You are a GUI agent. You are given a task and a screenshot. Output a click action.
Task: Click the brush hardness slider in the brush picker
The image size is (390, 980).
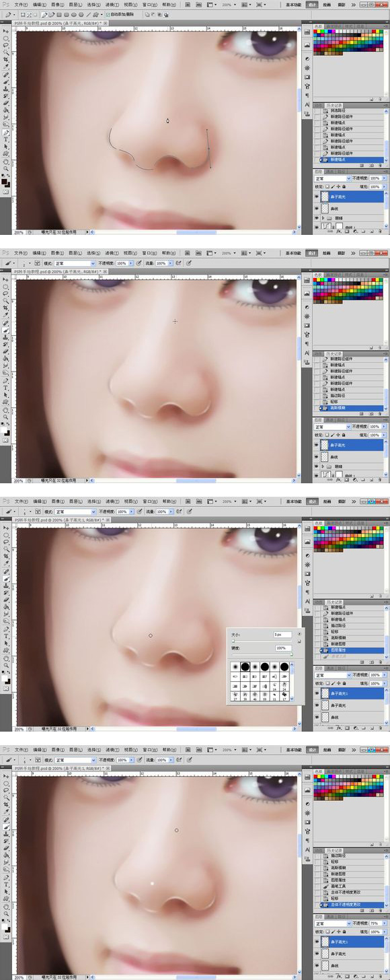pos(262,655)
